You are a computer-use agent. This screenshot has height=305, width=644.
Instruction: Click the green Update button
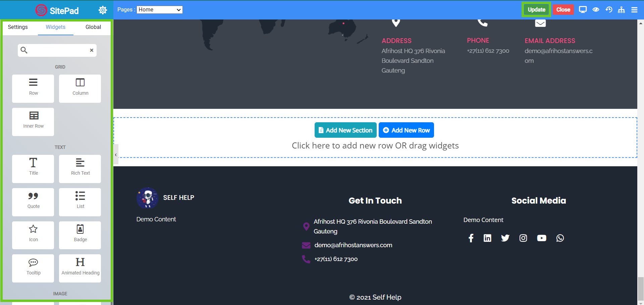536,10
